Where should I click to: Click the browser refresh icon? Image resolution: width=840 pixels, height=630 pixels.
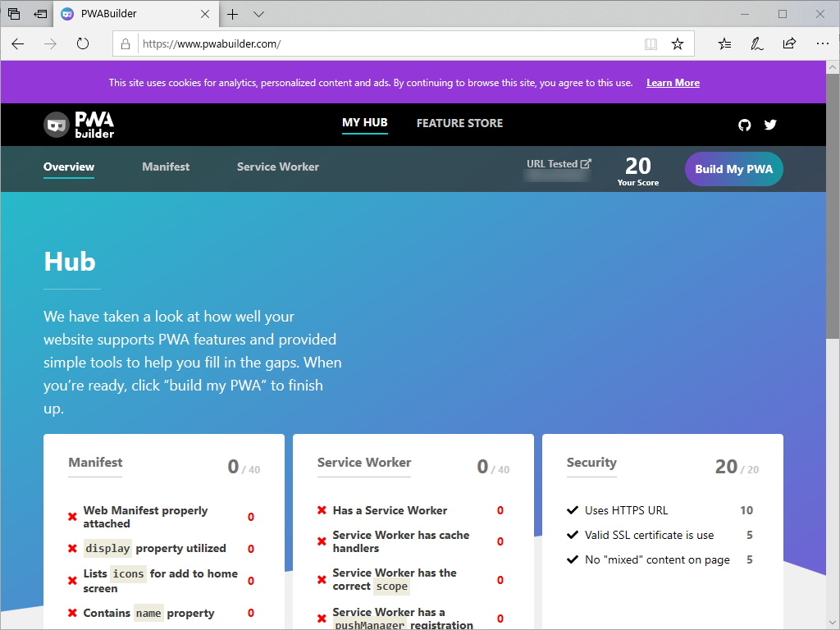click(x=82, y=45)
